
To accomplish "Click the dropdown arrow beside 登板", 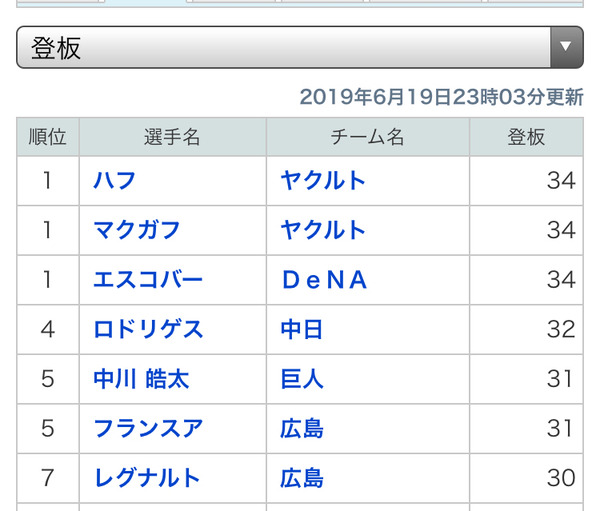I will [x=566, y=47].
